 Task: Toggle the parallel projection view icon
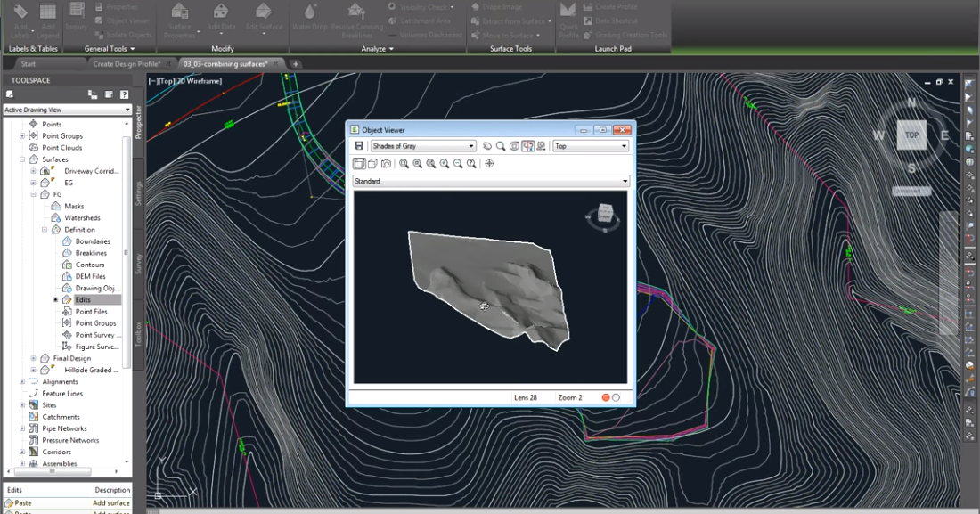(359, 164)
